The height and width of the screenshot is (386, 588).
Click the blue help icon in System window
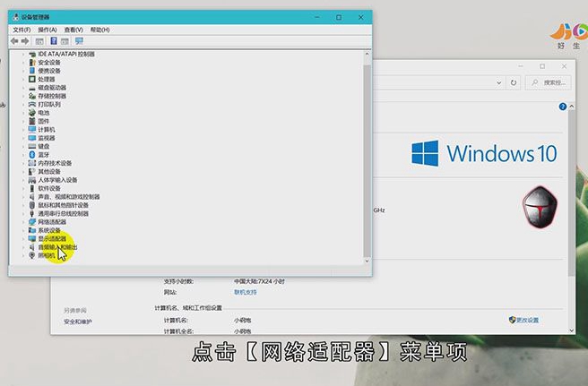pos(563,107)
